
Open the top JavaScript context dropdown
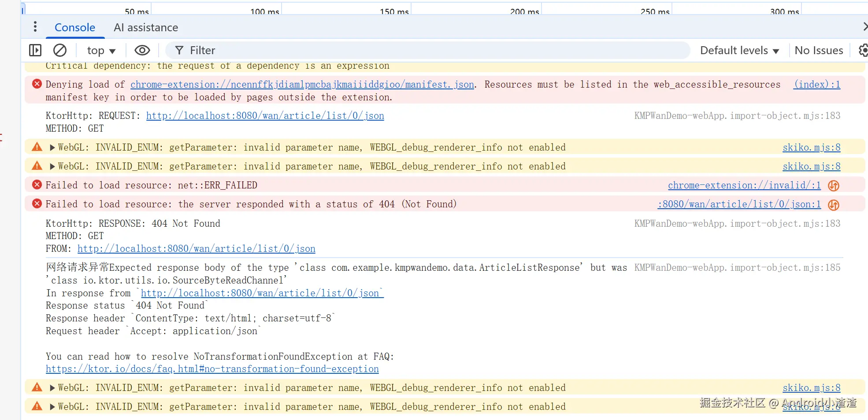click(x=101, y=51)
